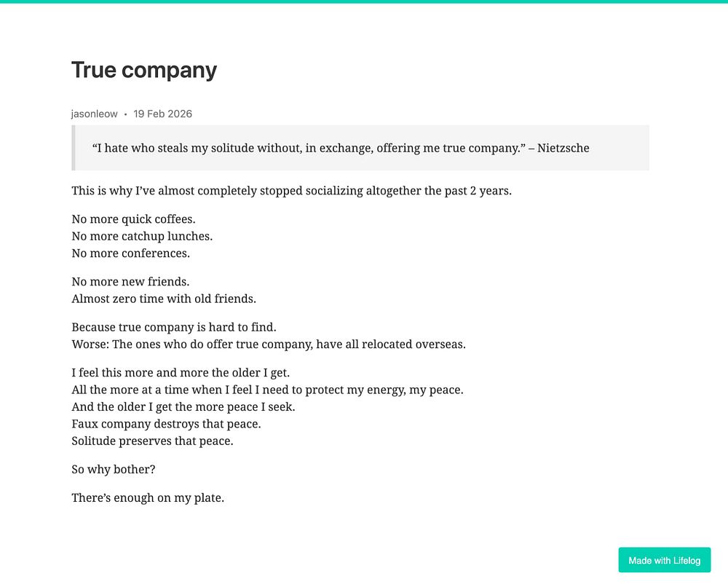Click 'There's enough on my plate.'
728x587 pixels.
148,498
